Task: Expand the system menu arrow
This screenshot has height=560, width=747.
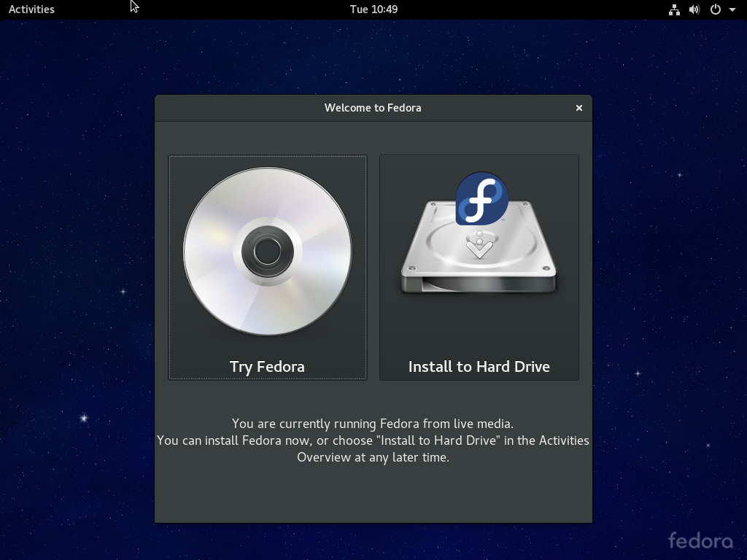Action: (732, 10)
